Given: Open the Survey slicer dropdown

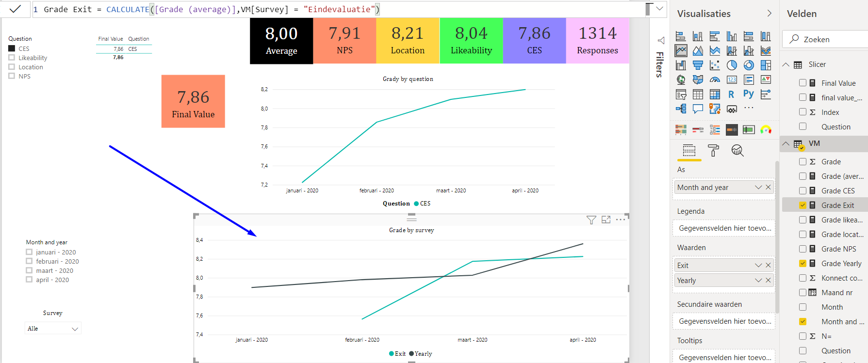Looking at the screenshot, I should pos(75,329).
